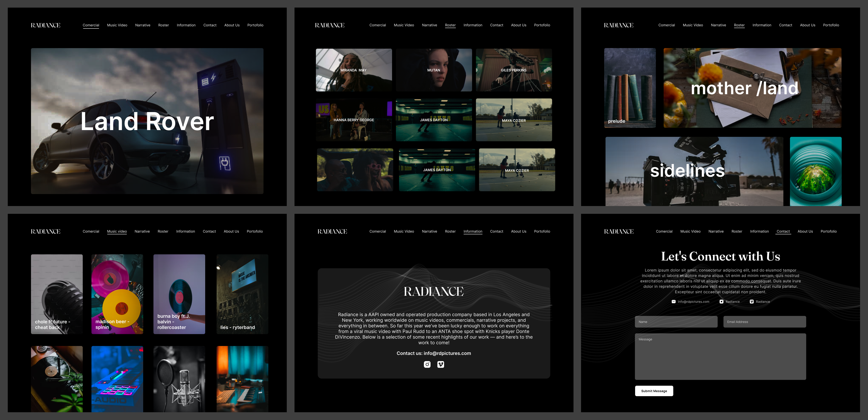Open Portofolio in the Contact page nav
Image resolution: width=868 pixels, height=420 pixels.
[829, 232]
